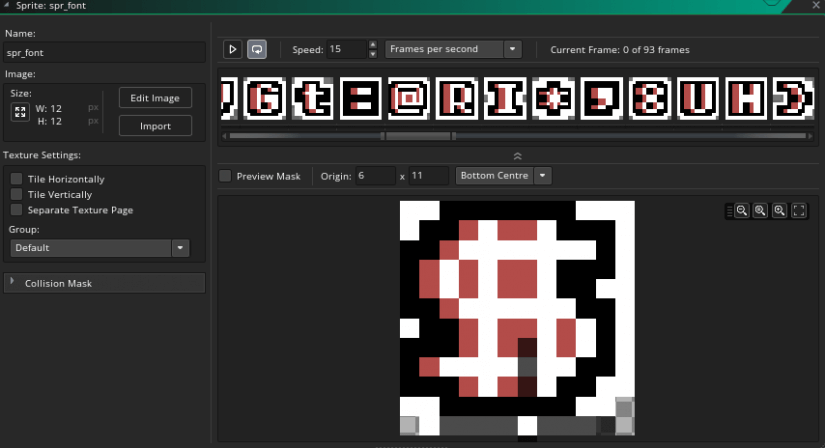Select the R frame thumbnail

(x=457, y=98)
